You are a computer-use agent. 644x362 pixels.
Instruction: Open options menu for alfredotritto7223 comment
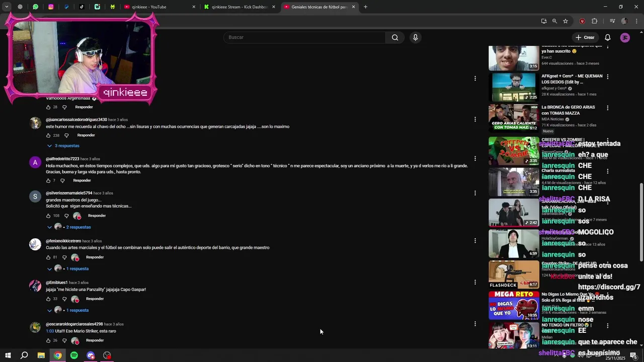pos(475,159)
